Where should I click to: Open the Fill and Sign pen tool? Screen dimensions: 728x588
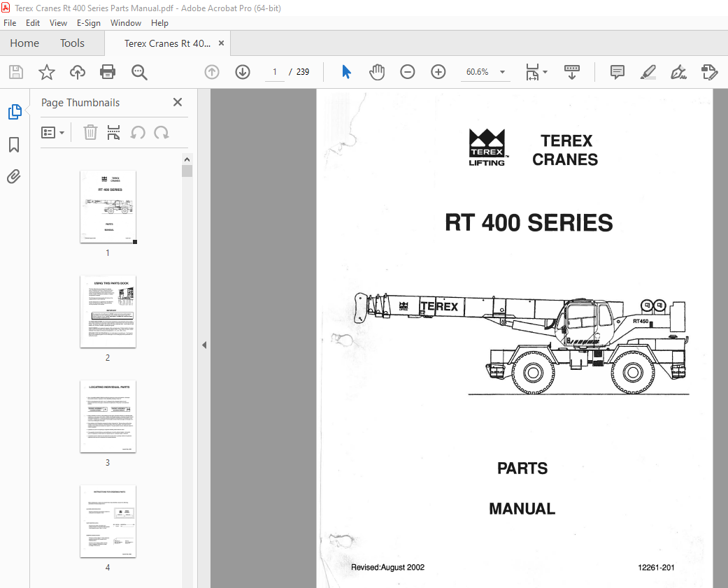pyautogui.click(x=678, y=72)
